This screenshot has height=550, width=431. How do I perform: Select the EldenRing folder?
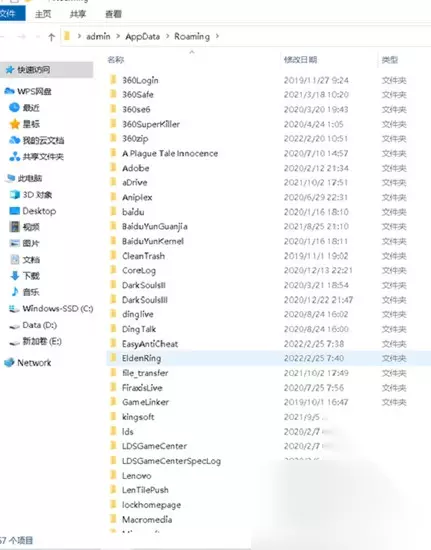268,358
